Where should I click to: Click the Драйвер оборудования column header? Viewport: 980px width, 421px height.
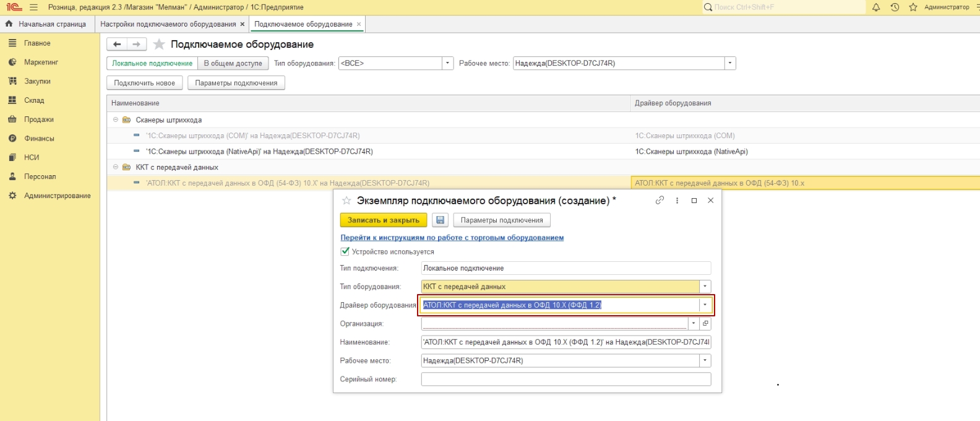coord(805,103)
